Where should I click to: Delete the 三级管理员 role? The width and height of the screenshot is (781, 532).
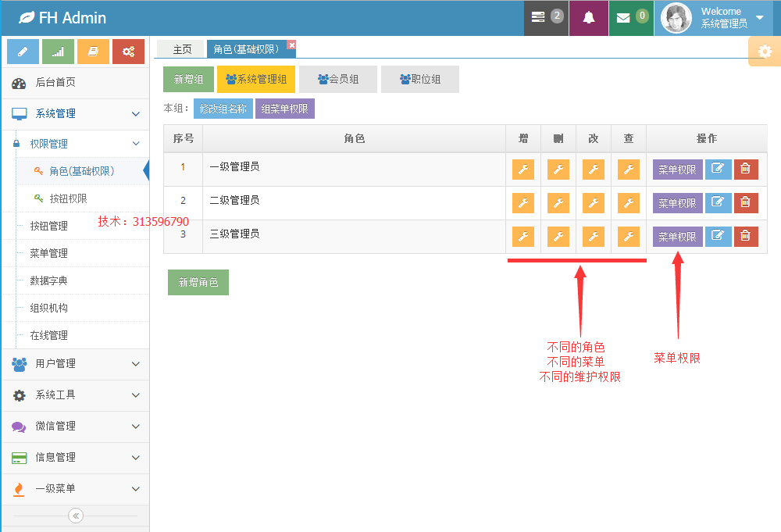(x=746, y=237)
